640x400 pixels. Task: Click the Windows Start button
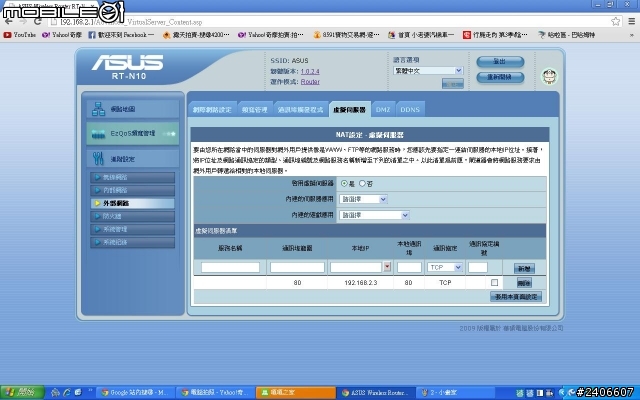(22, 392)
